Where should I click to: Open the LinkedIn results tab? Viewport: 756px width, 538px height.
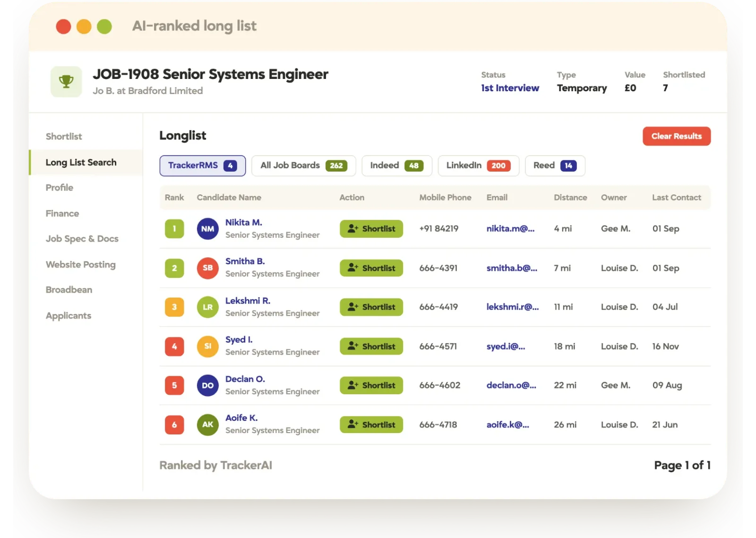click(478, 165)
